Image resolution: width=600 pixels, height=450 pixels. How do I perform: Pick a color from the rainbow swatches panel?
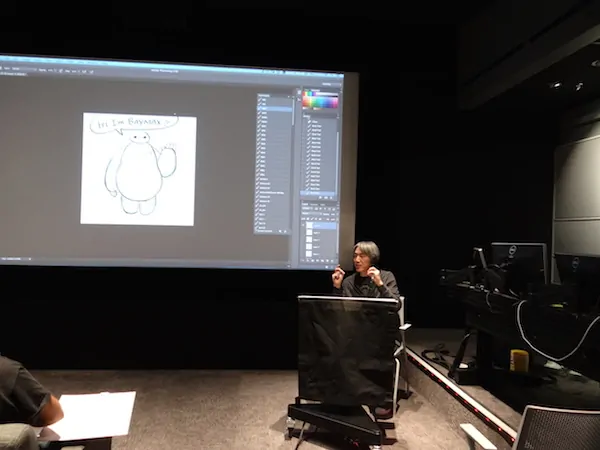[321, 99]
